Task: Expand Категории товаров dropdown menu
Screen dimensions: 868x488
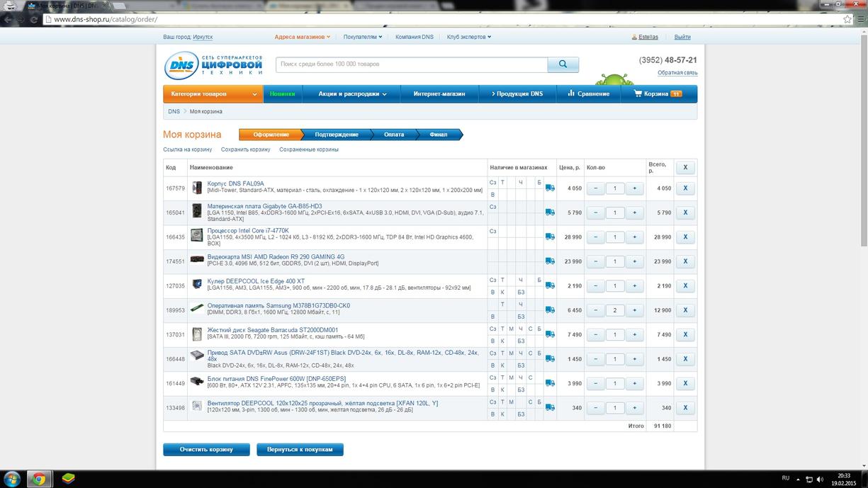Action: tap(213, 93)
